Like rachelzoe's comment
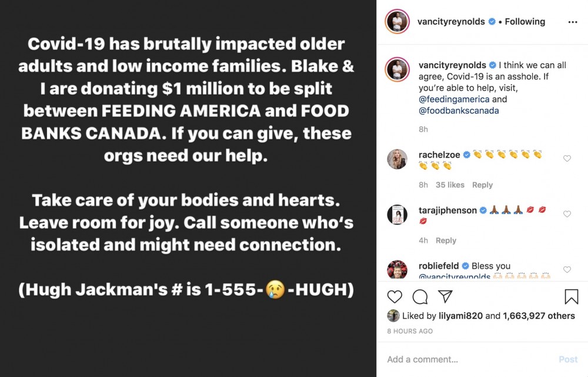 (x=567, y=158)
